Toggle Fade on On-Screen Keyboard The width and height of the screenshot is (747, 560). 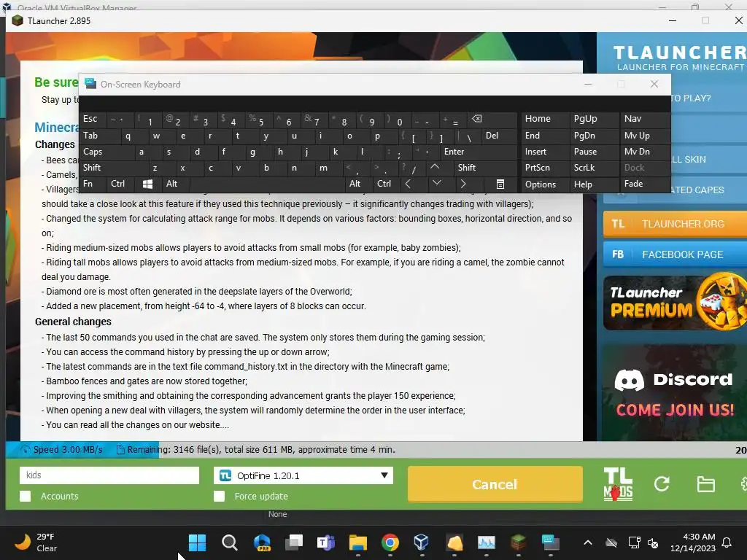point(645,184)
